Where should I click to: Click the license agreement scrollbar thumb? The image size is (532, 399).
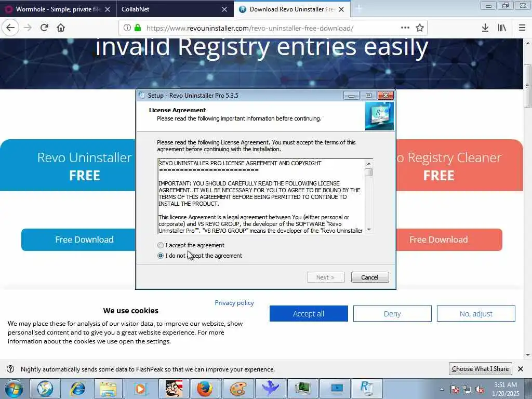[x=369, y=172]
